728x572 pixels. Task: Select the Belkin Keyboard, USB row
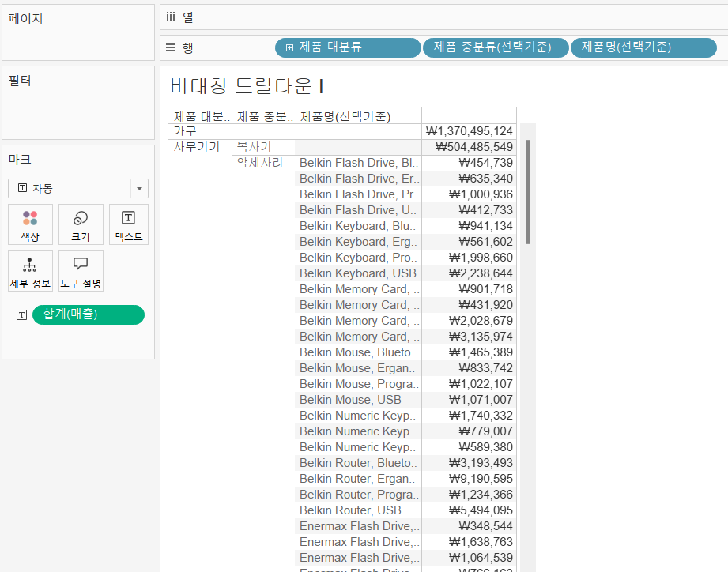(358, 273)
